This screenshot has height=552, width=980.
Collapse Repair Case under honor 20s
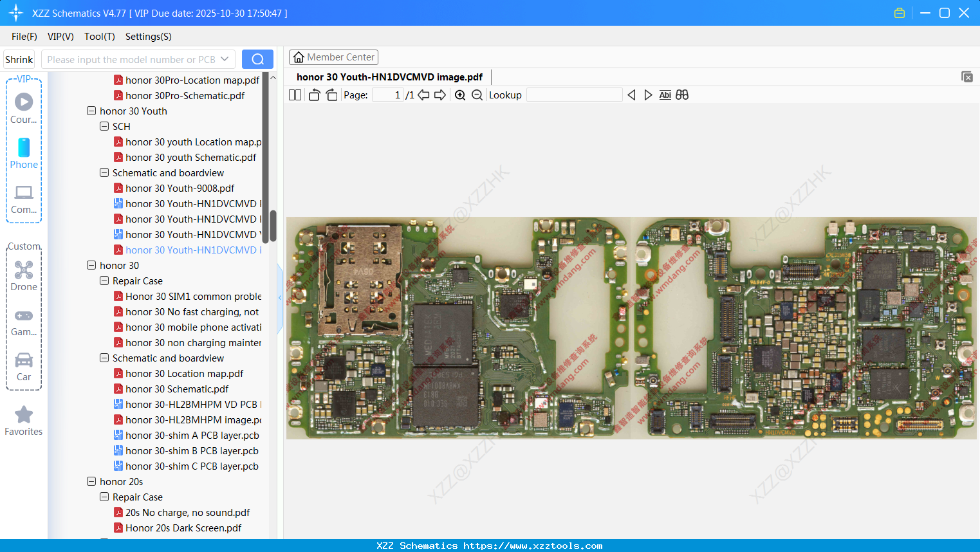pos(104,497)
